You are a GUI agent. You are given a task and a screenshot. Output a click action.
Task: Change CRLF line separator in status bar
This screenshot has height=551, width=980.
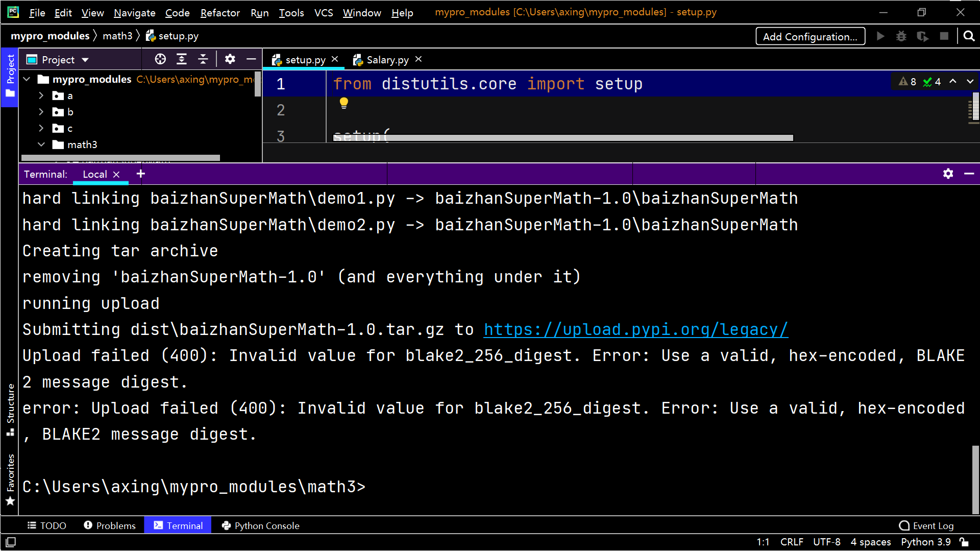(x=792, y=542)
